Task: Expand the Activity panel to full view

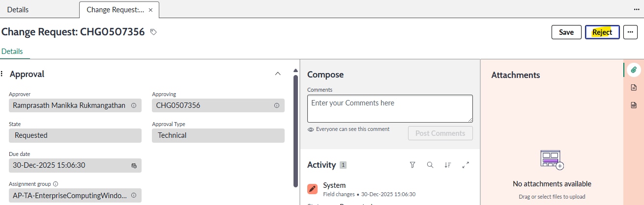Action: click(466, 165)
